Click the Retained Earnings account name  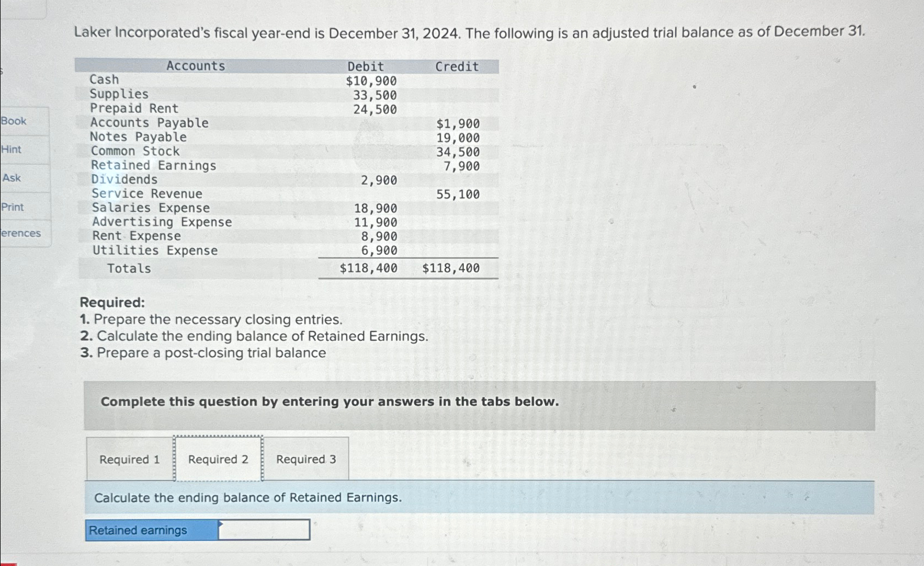[154, 165]
